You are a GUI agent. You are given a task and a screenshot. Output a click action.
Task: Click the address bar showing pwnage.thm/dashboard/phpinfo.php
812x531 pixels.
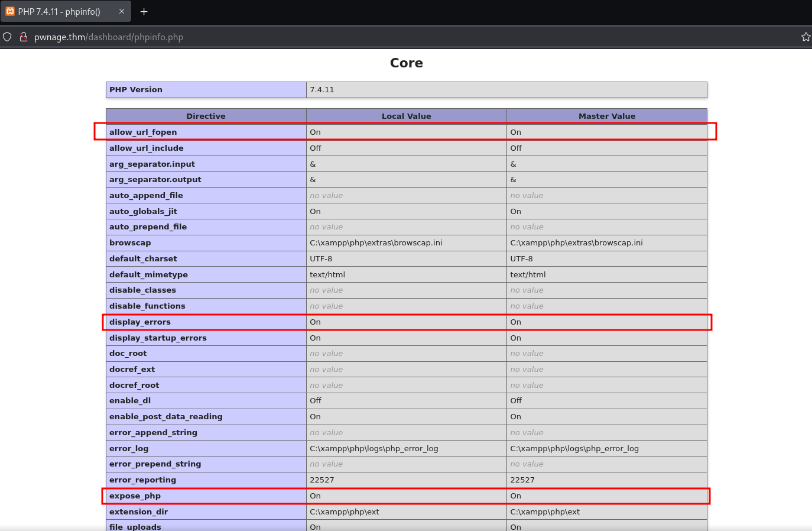[109, 37]
